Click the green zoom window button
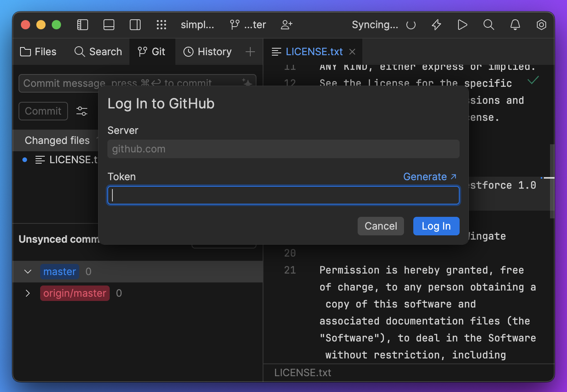 (x=56, y=25)
